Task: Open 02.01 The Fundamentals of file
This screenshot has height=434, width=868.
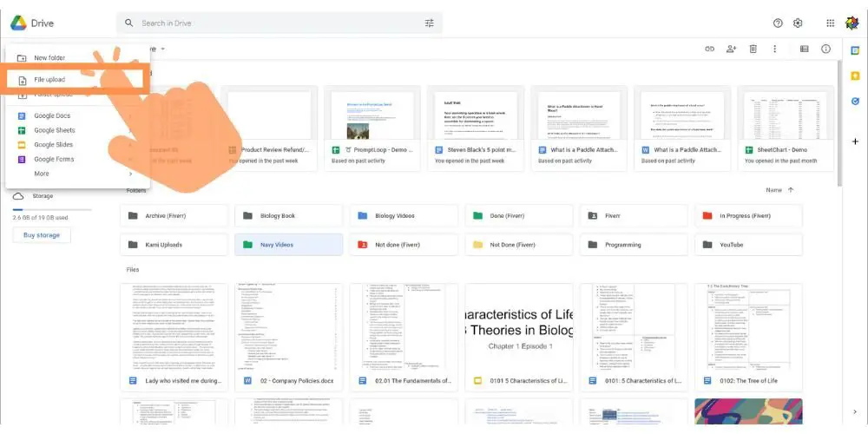Action: click(404, 338)
